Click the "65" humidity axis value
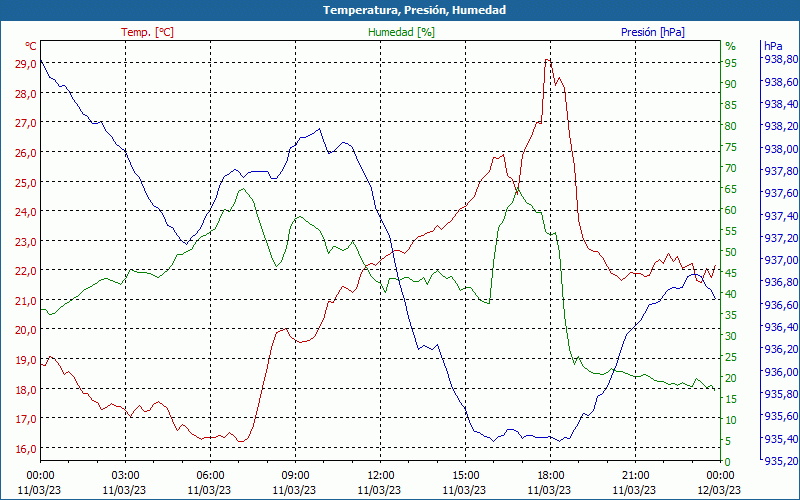 tap(731, 189)
